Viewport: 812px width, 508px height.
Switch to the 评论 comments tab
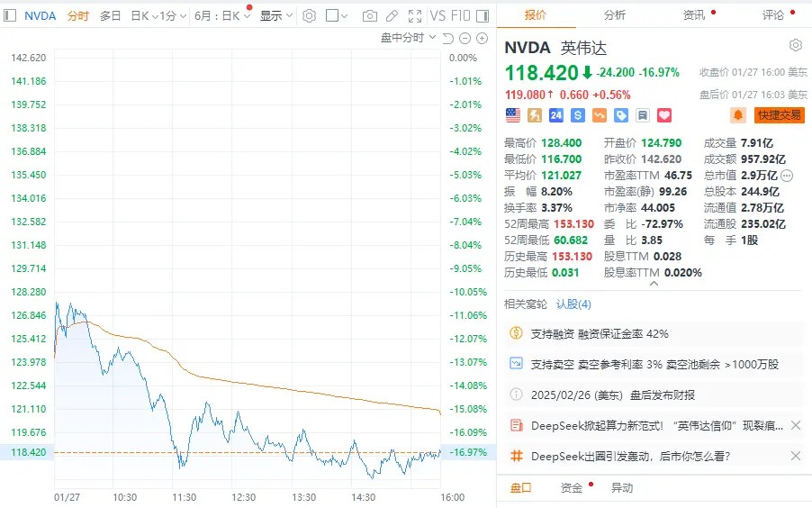tap(773, 15)
